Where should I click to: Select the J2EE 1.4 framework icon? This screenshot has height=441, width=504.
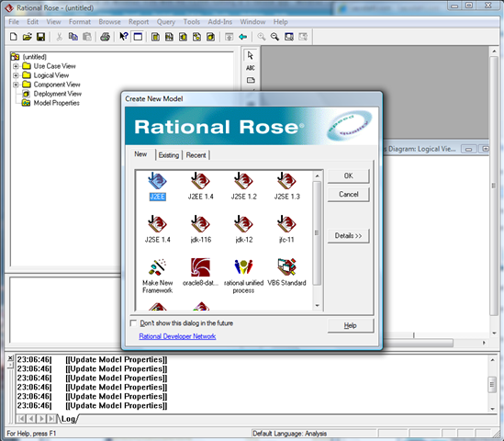click(x=200, y=187)
